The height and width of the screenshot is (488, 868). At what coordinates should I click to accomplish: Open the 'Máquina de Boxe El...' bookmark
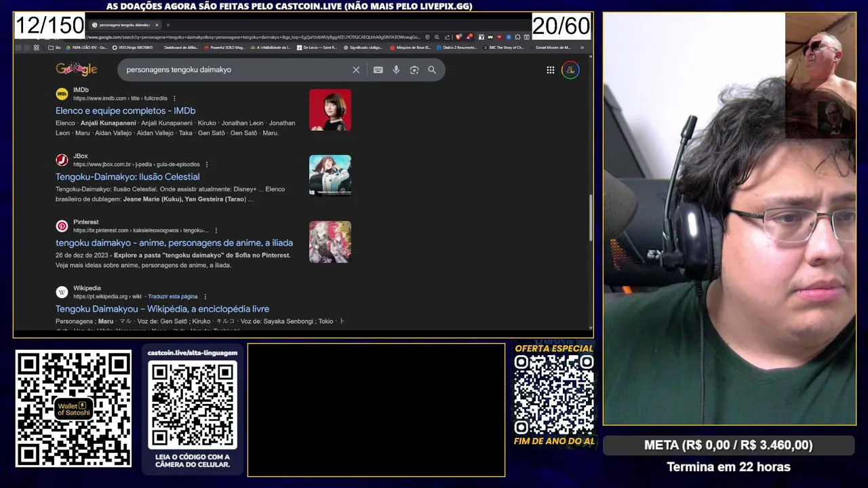tap(411, 47)
